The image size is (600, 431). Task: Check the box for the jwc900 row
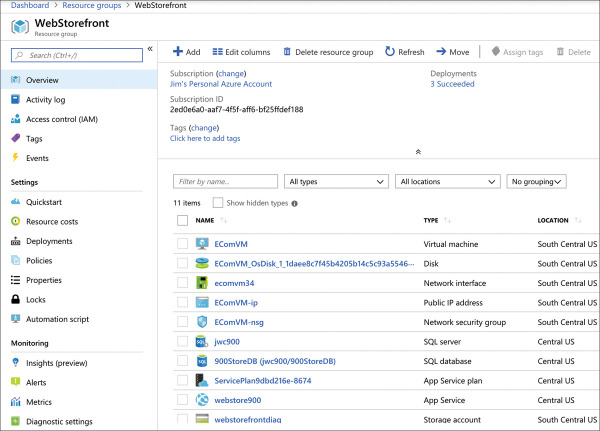tap(183, 341)
